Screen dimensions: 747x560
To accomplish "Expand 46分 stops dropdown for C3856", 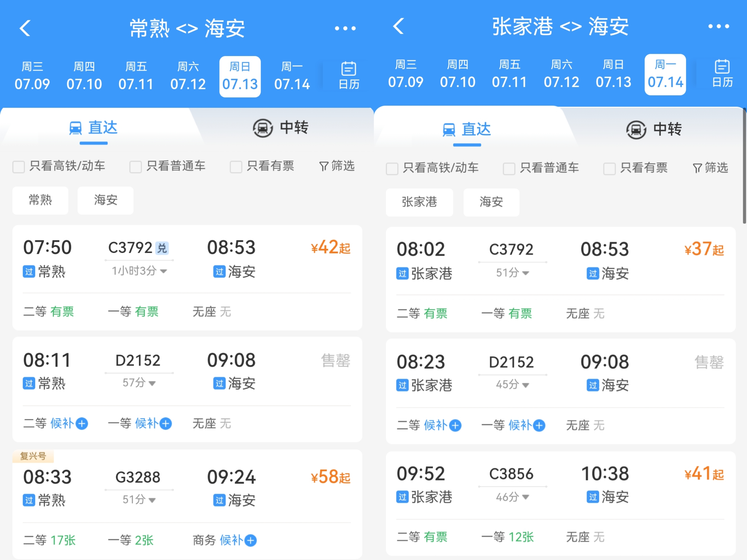I will (x=512, y=497).
